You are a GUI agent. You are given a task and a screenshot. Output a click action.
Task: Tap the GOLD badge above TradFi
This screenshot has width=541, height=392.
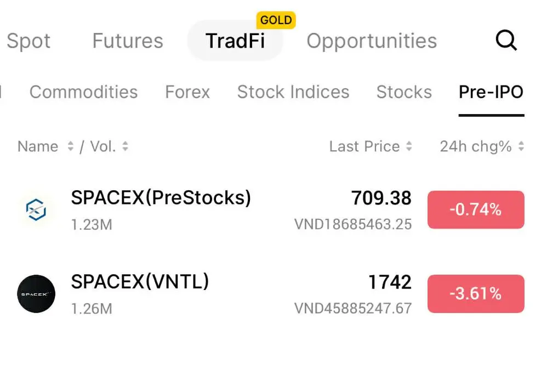pos(276,21)
